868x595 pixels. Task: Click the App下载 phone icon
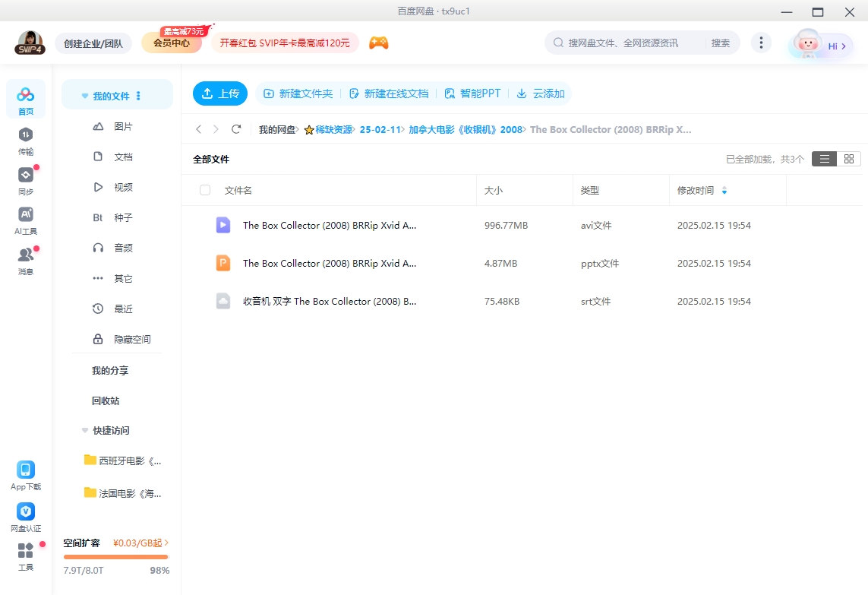click(x=26, y=470)
